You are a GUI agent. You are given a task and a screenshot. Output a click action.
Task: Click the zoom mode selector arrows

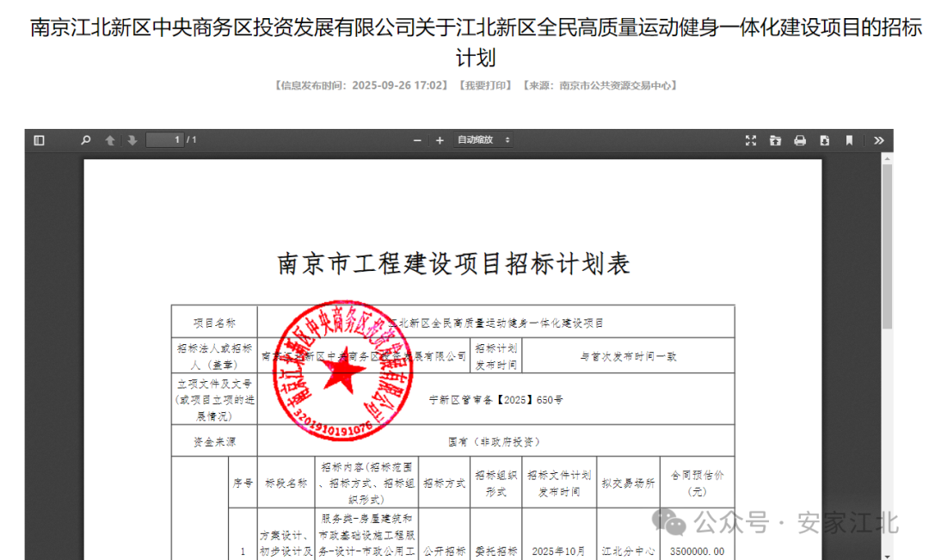click(x=508, y=139)
